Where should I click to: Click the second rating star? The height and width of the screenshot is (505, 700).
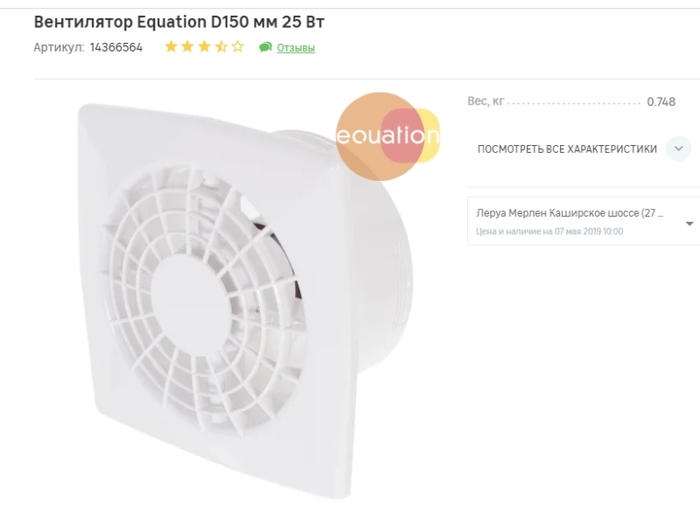(187, 47)
